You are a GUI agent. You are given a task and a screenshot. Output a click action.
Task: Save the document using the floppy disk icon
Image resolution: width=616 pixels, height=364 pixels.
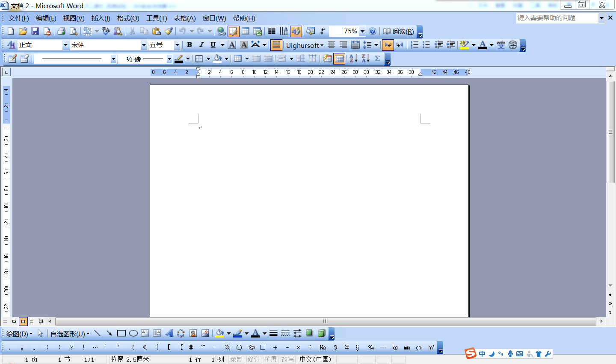click(x=35, y=31)
